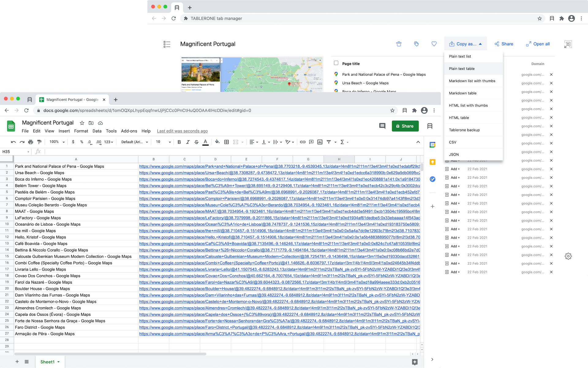The height and width of the screenshot is (368, 588).
Task: Click the trash bin icon
Action: click(399, 44)
